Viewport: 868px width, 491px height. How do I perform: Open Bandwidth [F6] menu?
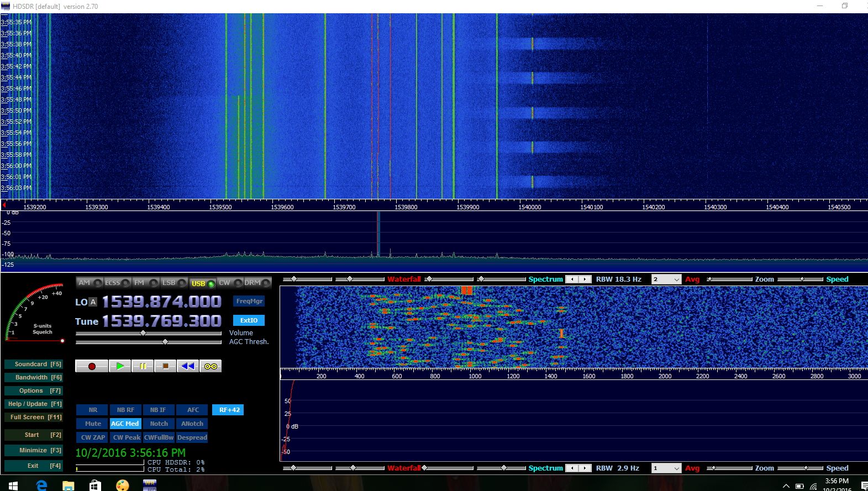tap(34, 377)
